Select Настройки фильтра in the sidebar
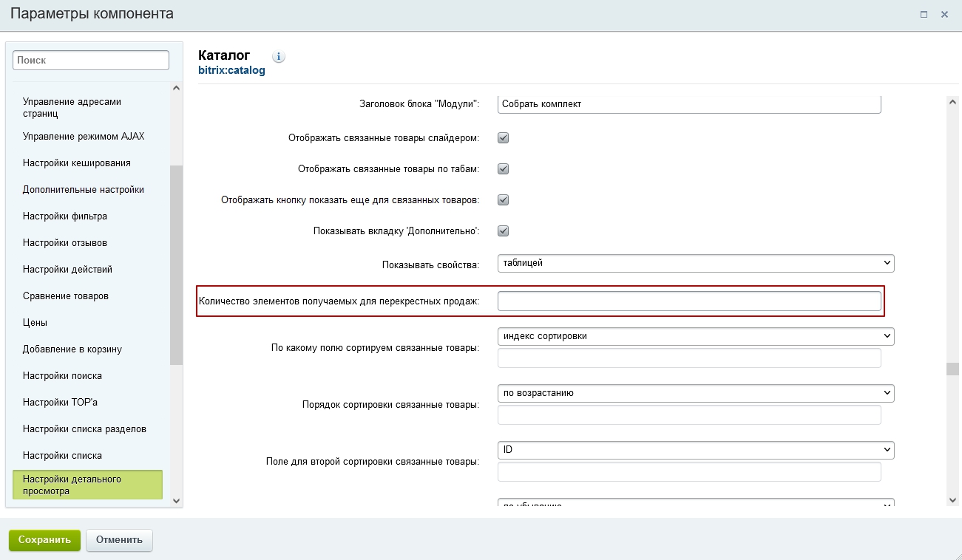Viewport: 962px width, 560px height. pos(65,216)
